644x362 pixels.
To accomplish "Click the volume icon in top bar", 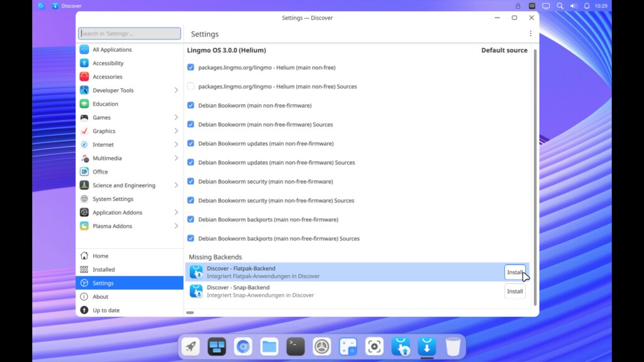I will point(574,6).
